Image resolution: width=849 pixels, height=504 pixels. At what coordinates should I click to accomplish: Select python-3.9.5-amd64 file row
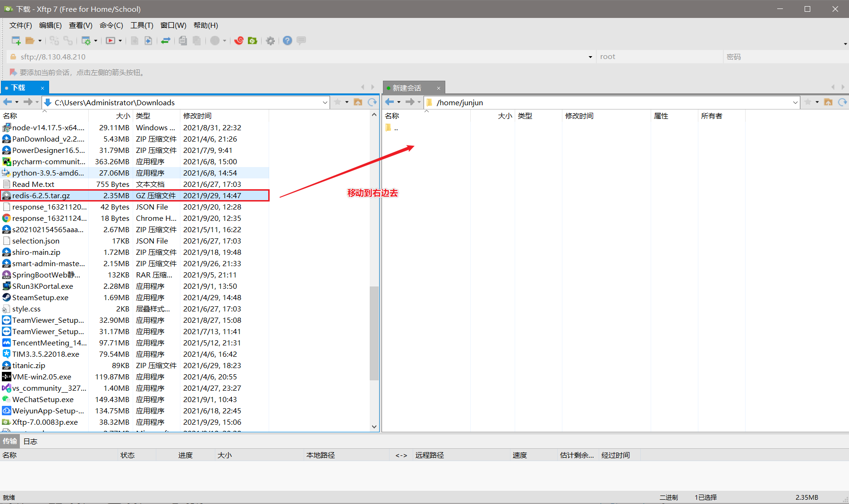point(135,173)
